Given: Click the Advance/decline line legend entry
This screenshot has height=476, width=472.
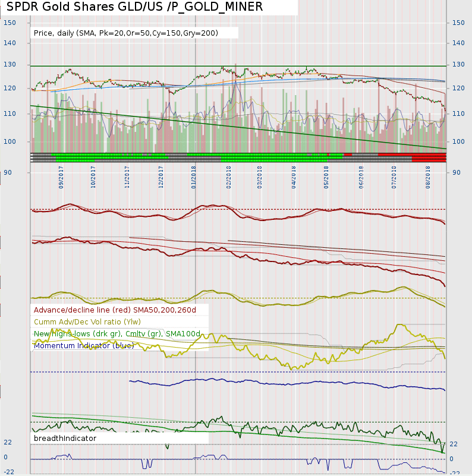Looking at the screenshot, I should click(x=115, y=310).
